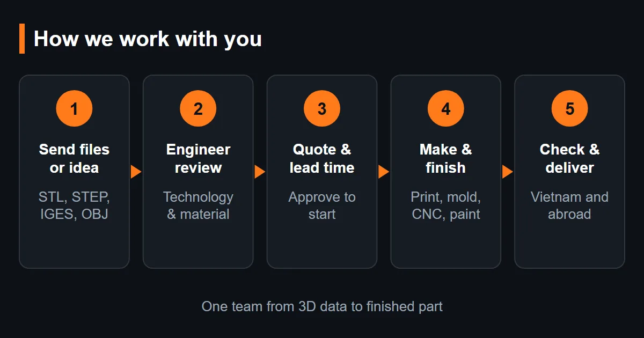This screenshot has width=644, height=338.
Task: Select the step 3 number badge
Action: [322, 108]
